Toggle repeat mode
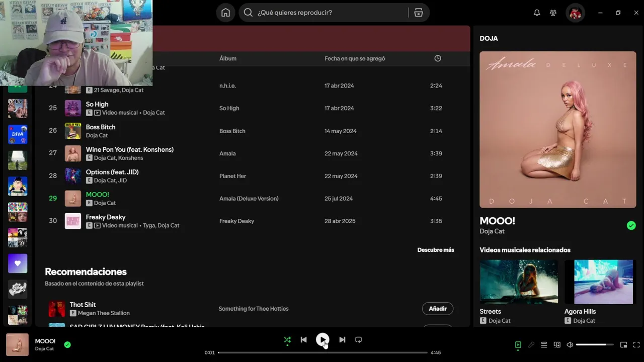 pos(359,340)
